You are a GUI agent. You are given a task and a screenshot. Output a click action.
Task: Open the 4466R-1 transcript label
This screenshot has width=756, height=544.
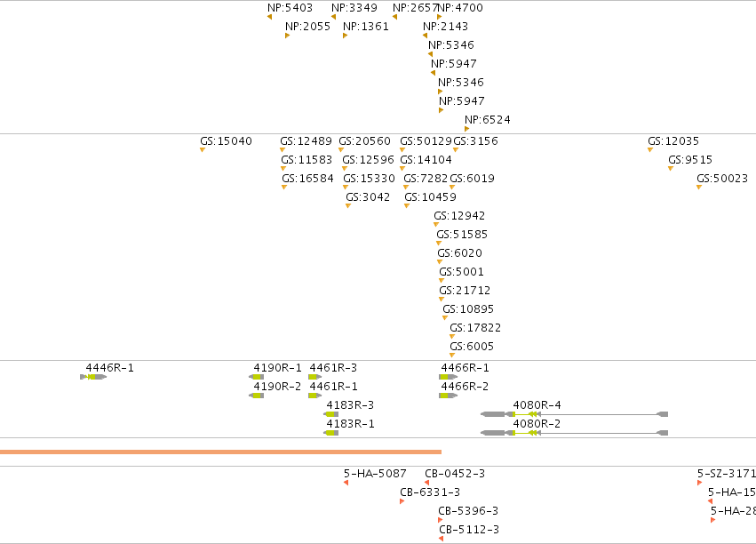pos(465,368)
